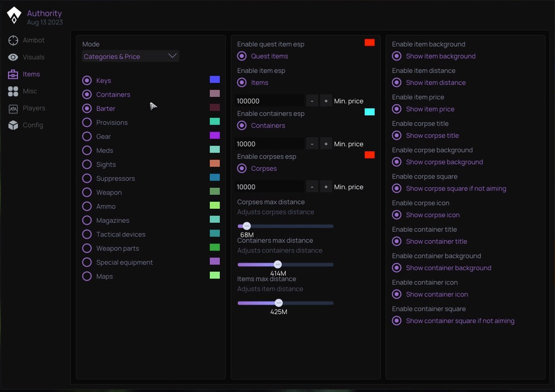This screenshot has height=392, width=555.
Task: Open the Aimbot crosshair icon section
Action: tap(13, 40)
